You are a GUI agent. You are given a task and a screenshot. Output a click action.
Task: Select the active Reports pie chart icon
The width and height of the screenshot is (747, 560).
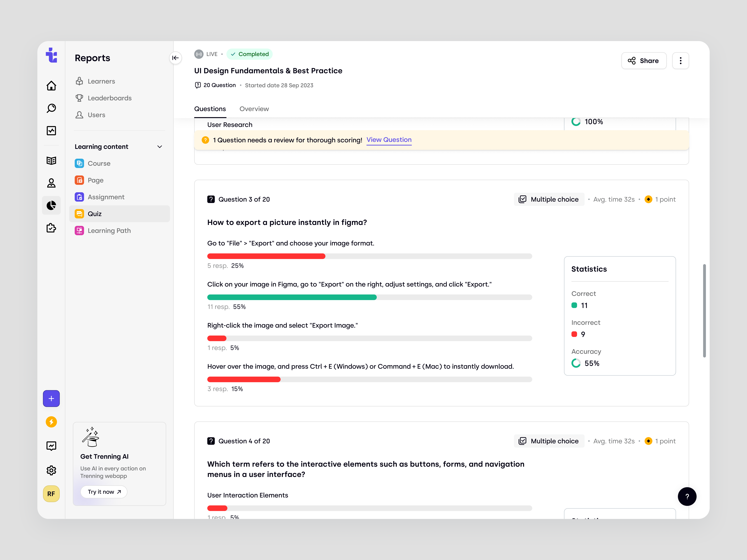(51, 205)
